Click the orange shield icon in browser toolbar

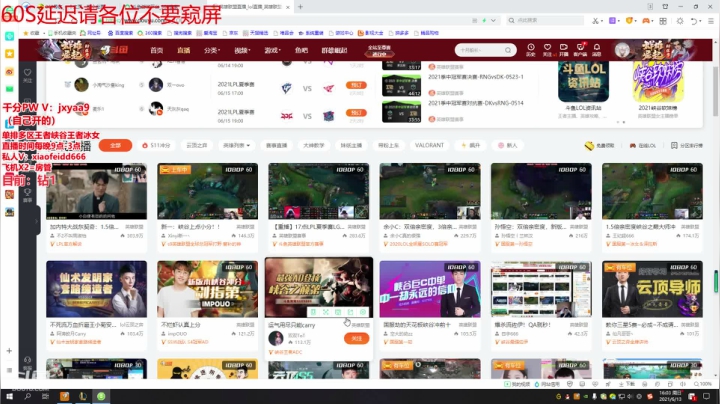630,21
